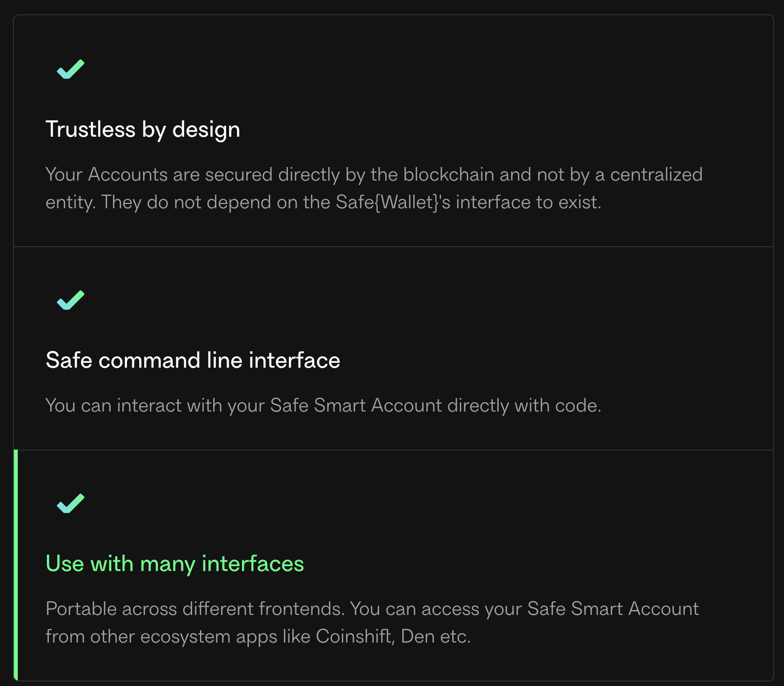This screenshot has height=686, width=784.
Task: Click the checkmark above Safe command line interface
Action: (x=71, y=300)
